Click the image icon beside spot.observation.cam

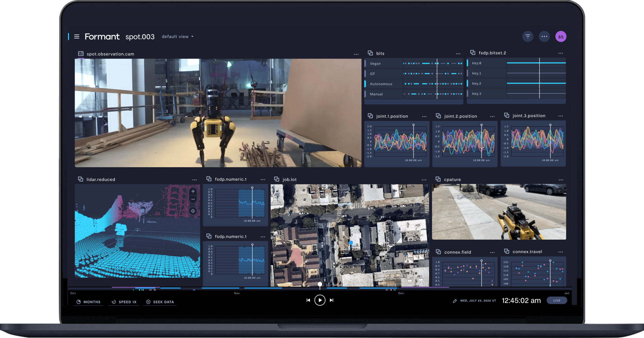point(80,54)
